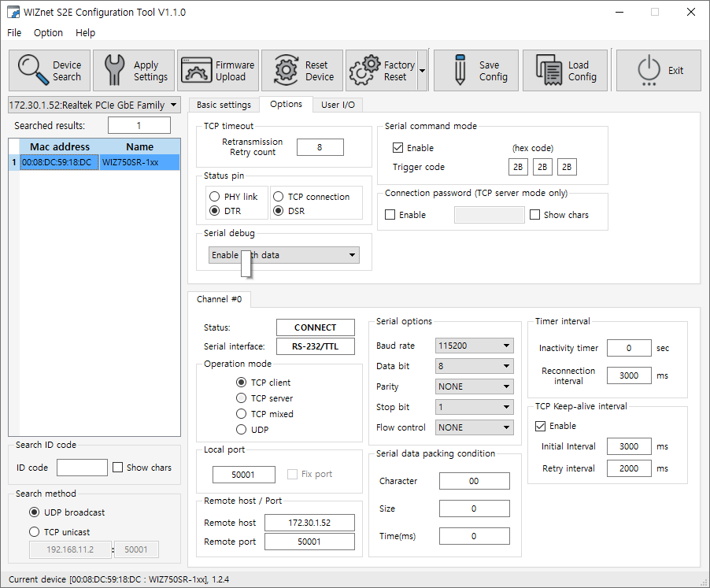Open the File menu

coord(14,32)
